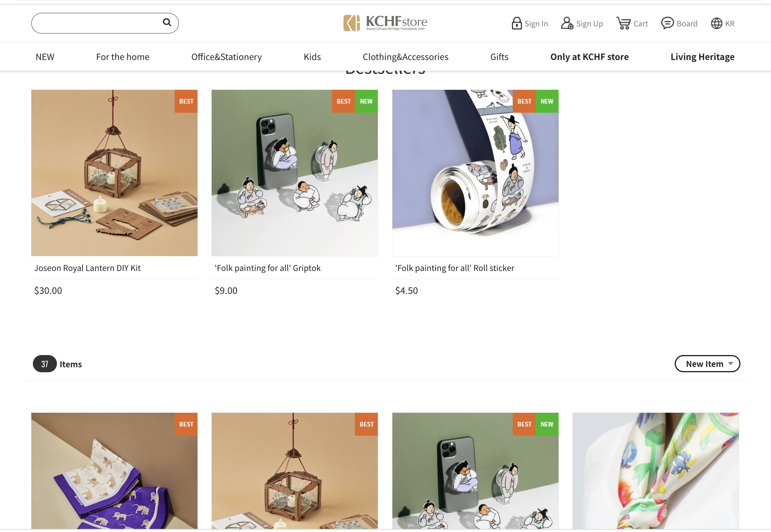Click the Board speech bubble icon
Viewport: 771px width, 532px height.
pos(667,23)
